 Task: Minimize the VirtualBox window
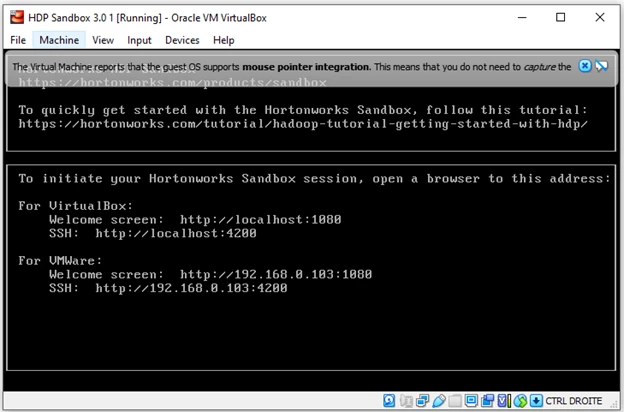[x=522, y=17]
